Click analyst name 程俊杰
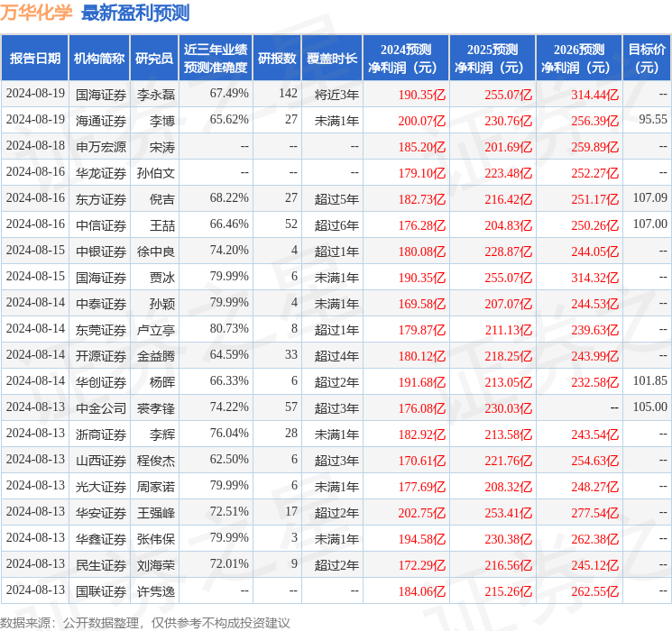 coord(155,461)
